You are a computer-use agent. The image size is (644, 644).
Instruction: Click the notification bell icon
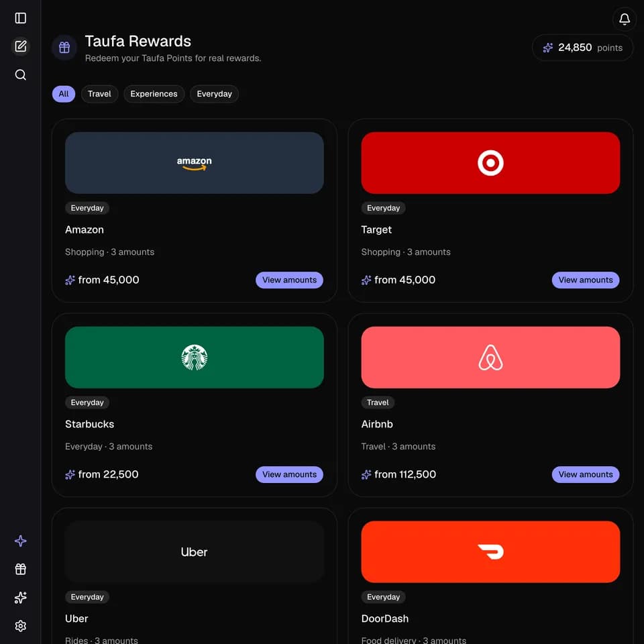[625, 19]
